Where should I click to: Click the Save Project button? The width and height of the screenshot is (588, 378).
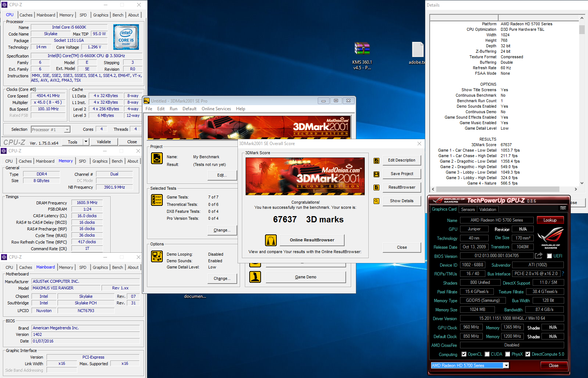[402, 174]
